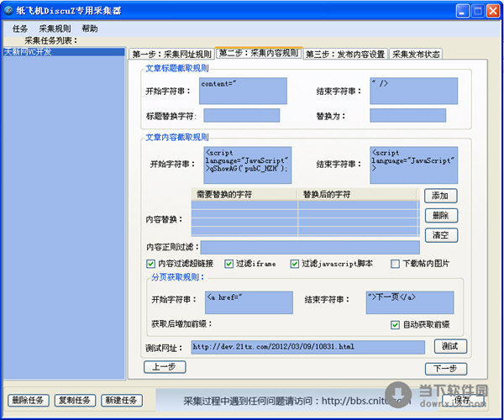The width and height of the screenshot is (504, 420).
Task: Open the 采集规则 menu
Action: click(x=55, y=29)
